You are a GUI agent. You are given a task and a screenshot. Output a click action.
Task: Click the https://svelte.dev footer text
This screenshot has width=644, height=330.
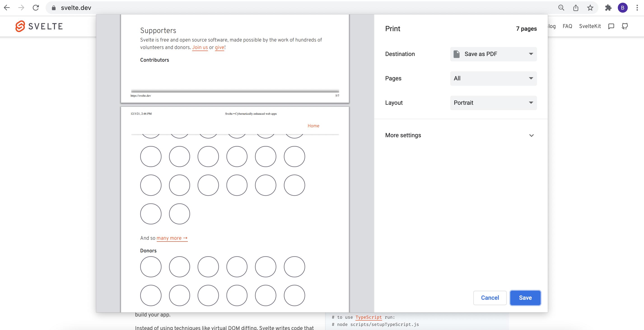click(141, 96)
